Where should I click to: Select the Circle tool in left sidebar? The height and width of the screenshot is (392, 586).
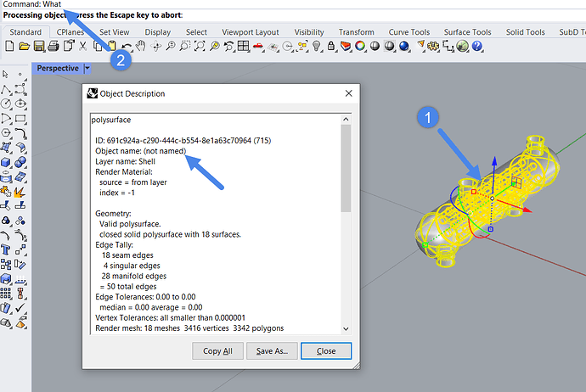[x=8, y=104]
